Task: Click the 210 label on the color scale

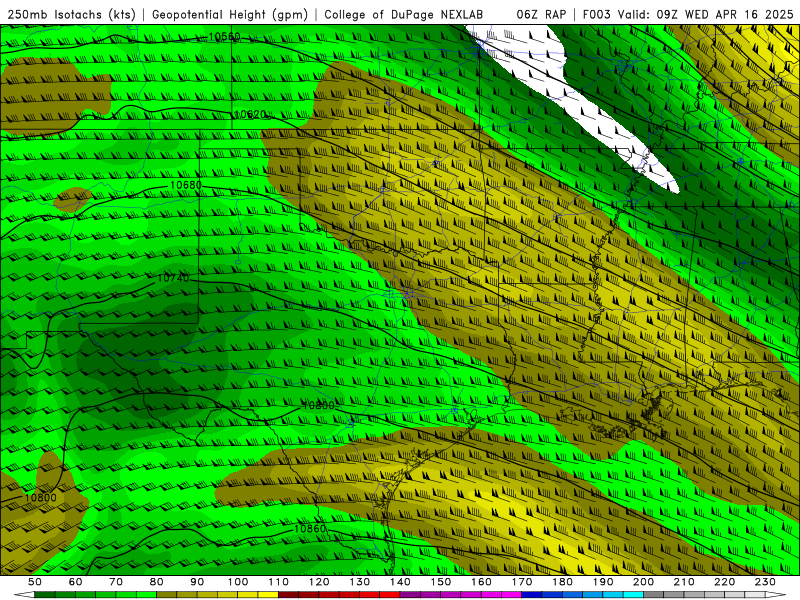Action: [684, 582]
